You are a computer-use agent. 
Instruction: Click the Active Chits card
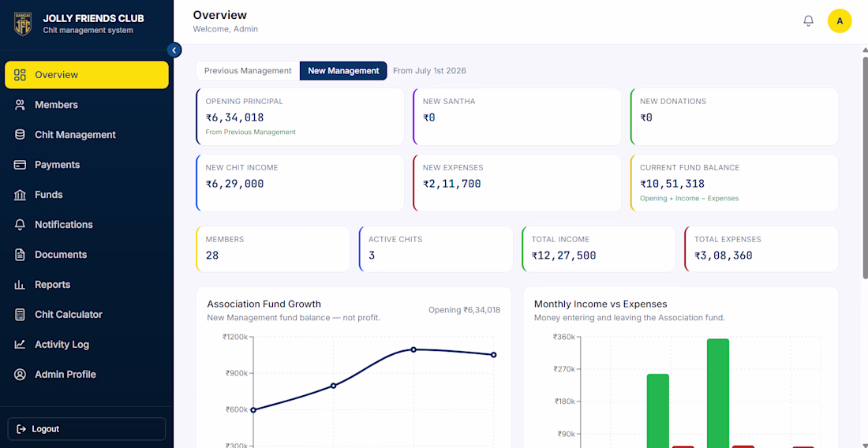point(436,249)
